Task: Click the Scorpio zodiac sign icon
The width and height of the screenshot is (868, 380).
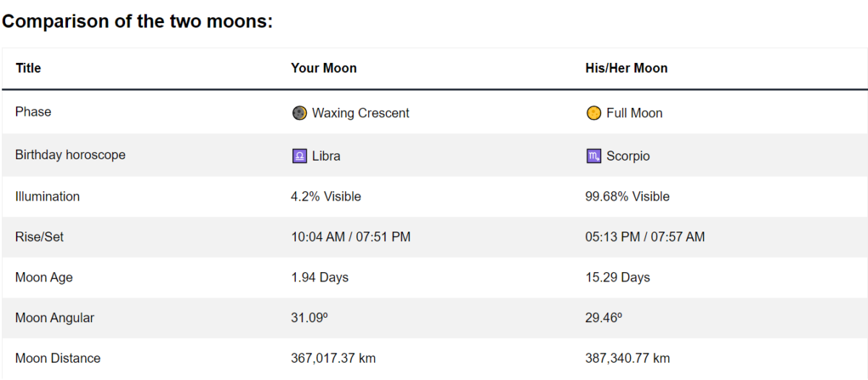Action: coord(594,156)
